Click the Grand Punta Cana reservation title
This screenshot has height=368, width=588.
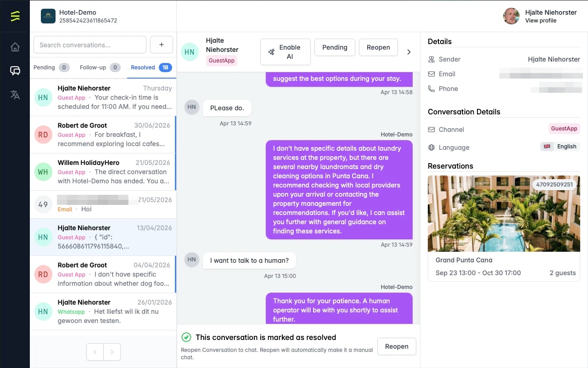point(464,260)
